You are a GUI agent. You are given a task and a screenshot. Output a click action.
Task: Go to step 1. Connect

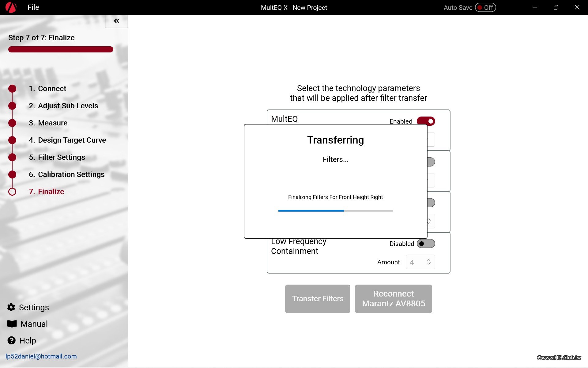[47, 89]
